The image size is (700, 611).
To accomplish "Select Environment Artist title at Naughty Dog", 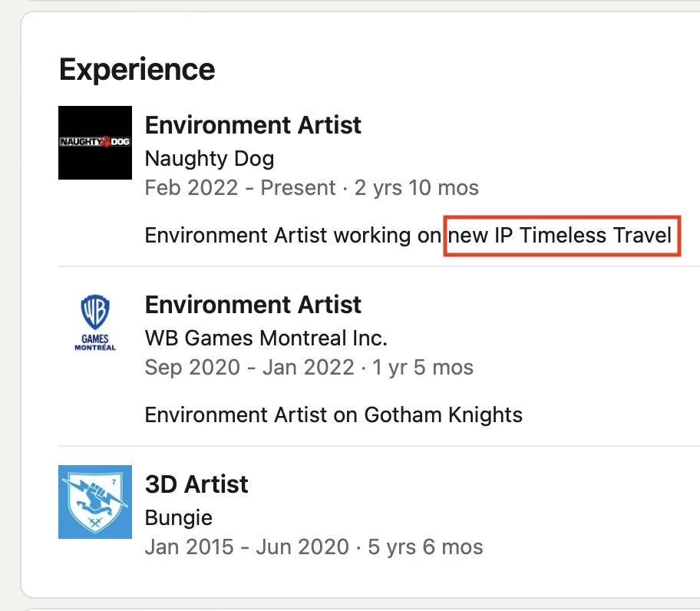I will point(253,125).
